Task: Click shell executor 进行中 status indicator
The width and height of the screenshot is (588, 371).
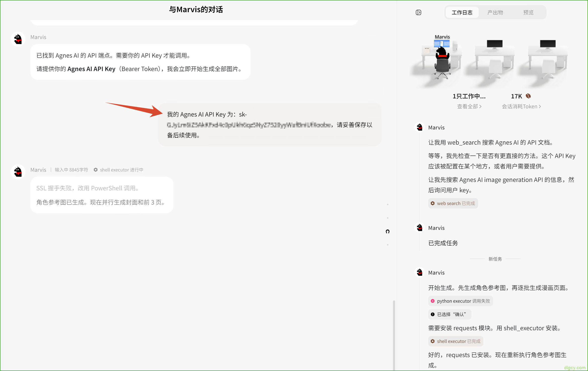Action: pyautogui.click(x=118, y=170)
